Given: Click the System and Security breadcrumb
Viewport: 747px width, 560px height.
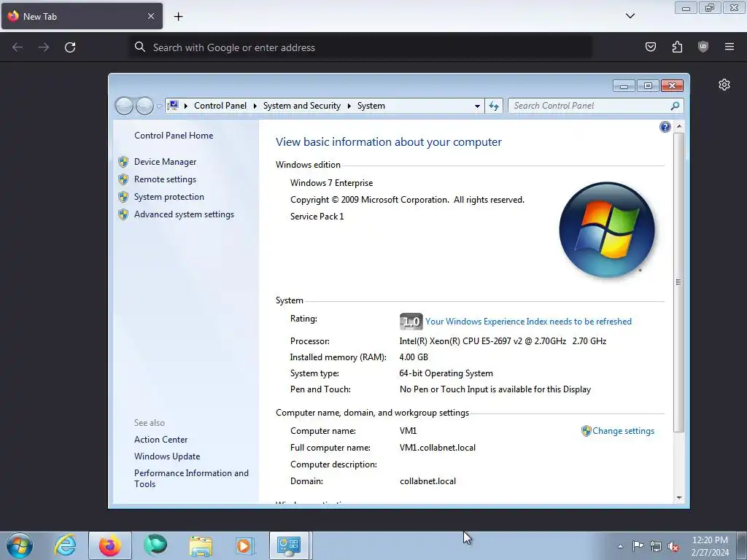Looking at the screenshot, I should click(302, 106).
